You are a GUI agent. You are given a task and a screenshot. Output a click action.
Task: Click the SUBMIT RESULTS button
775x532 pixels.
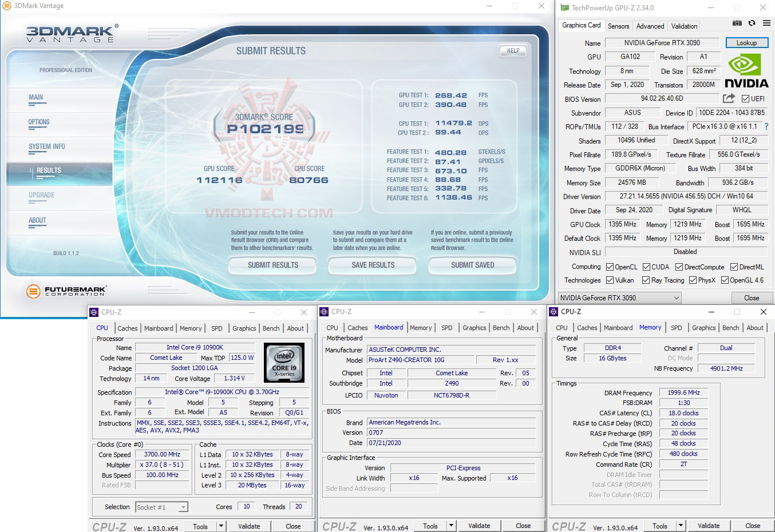pyautogui.click(x=272, y=265)
